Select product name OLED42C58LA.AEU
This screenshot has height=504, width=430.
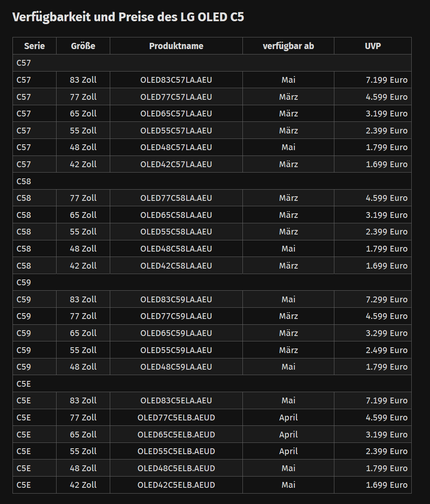pos(176,266)
